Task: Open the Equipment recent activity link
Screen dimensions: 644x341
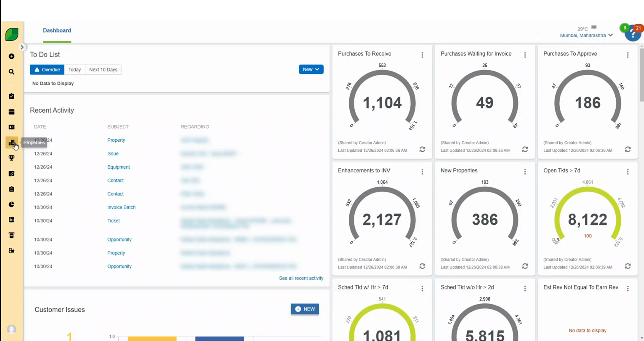Action: click(x=119, y=167)
